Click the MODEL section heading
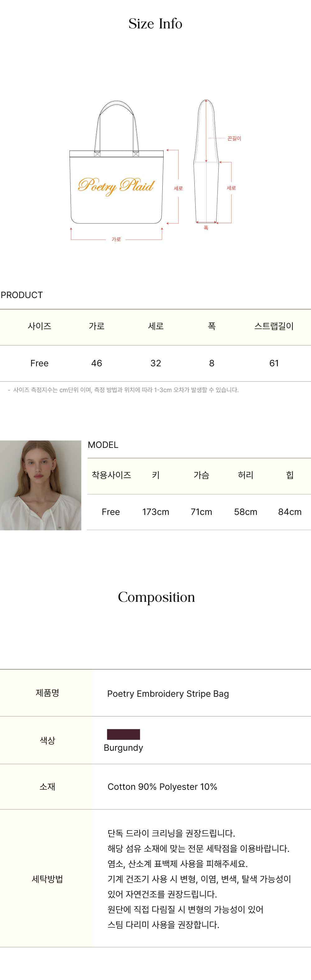Image resolution: width=311 pixels, height=980 pixels. tap(103, 445)
